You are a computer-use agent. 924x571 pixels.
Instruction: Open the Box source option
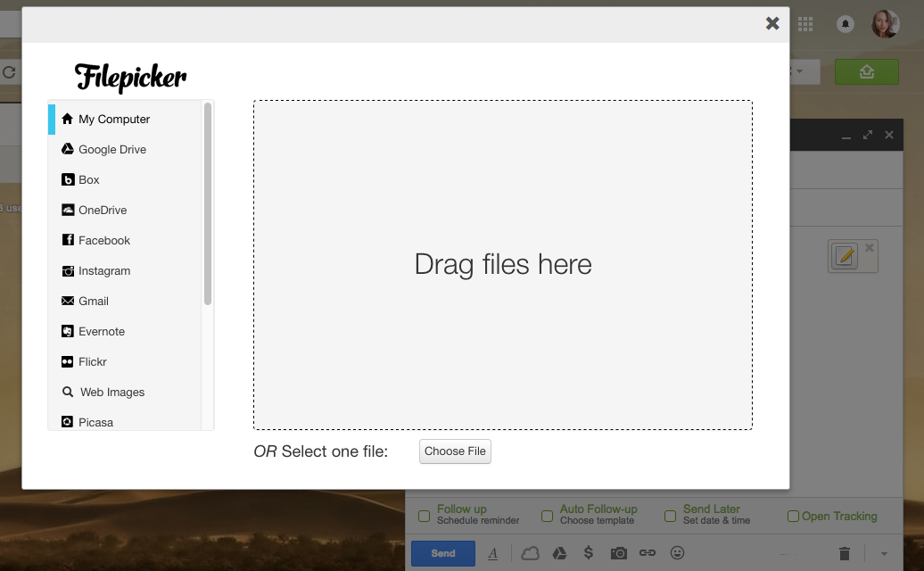tap(125, 179)
